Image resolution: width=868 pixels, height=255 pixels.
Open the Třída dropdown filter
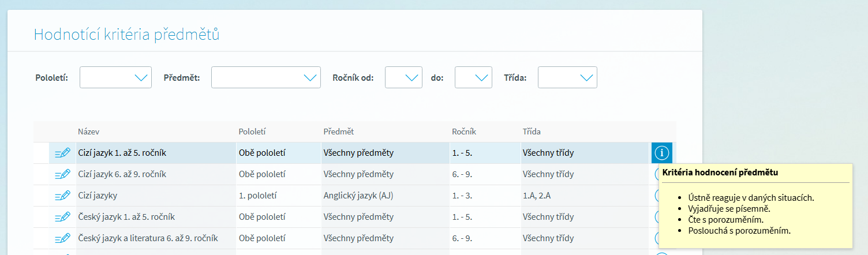567,77
